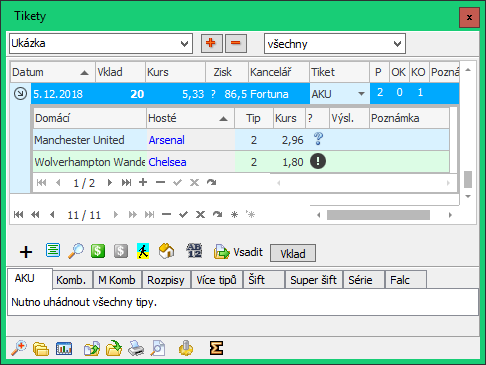Switch to the Rozpisy tab
486x365 pixels.
click(166, 280)
